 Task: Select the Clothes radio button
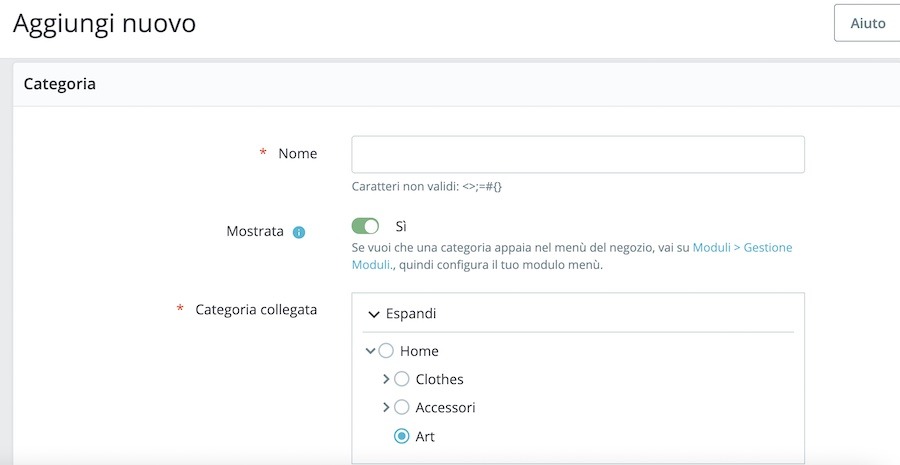402,379
